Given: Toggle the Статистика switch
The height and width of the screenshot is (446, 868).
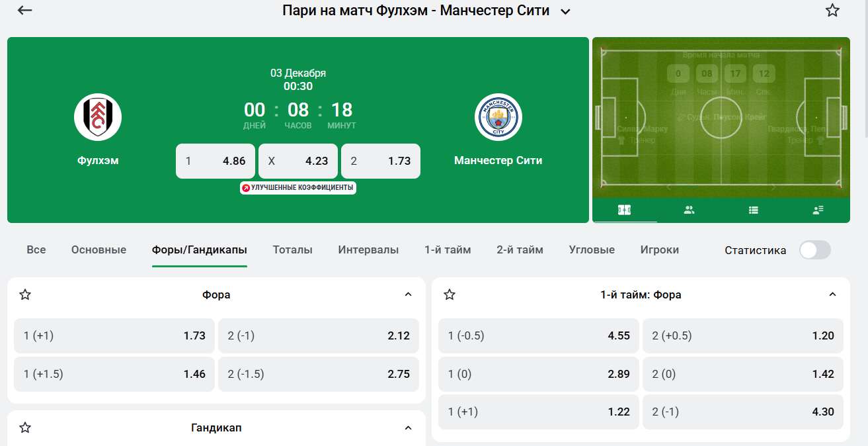Looking at the screenshot, I should click(x=814, y=250).
